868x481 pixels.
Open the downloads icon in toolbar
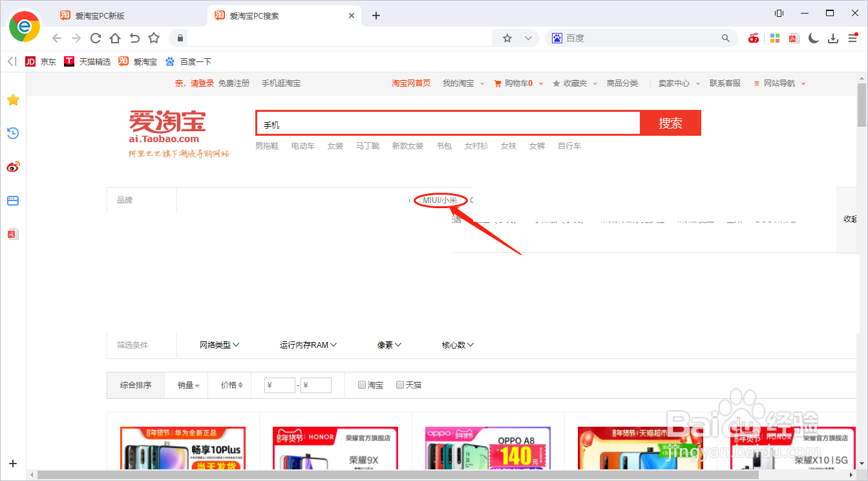click(x=834, y=38)
